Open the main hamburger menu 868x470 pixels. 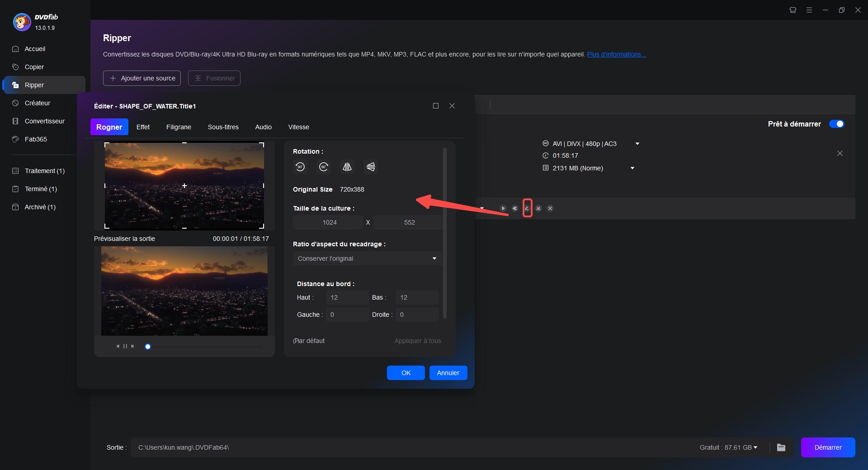tap(809, 10)
